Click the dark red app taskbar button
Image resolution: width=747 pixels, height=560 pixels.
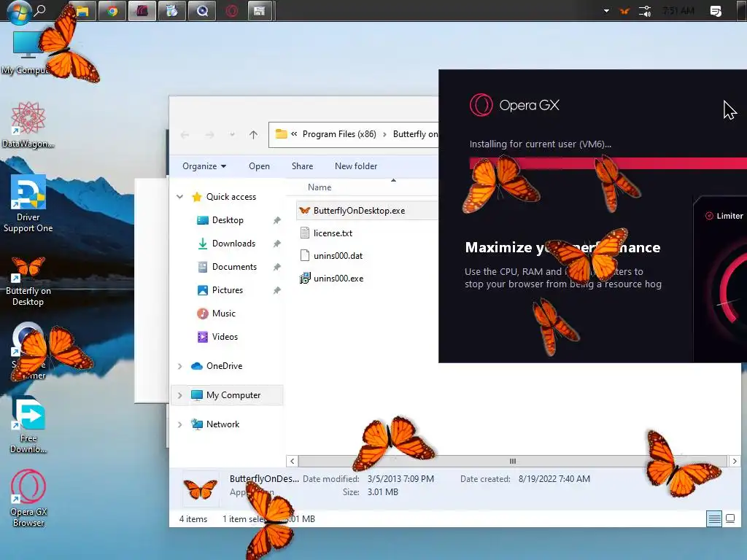[142, 10]
